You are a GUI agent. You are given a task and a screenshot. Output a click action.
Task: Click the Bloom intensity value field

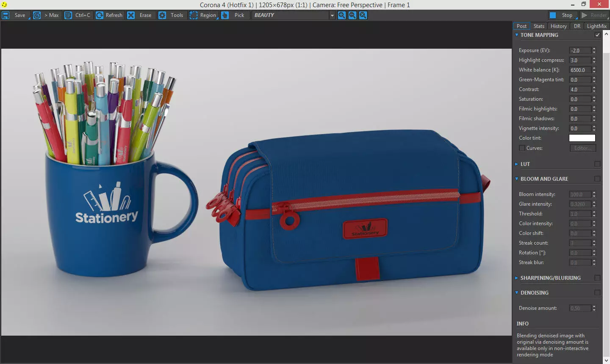[580, 194]
